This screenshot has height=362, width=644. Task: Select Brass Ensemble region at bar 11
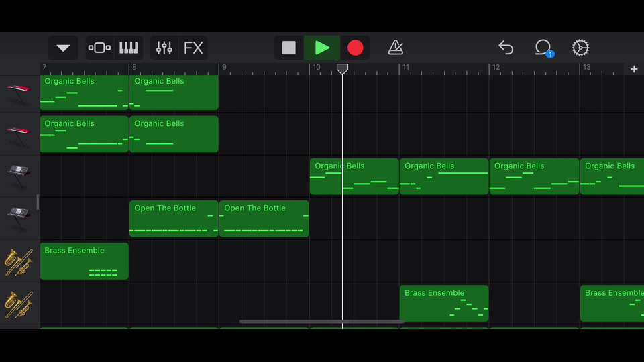coord(444,303)
